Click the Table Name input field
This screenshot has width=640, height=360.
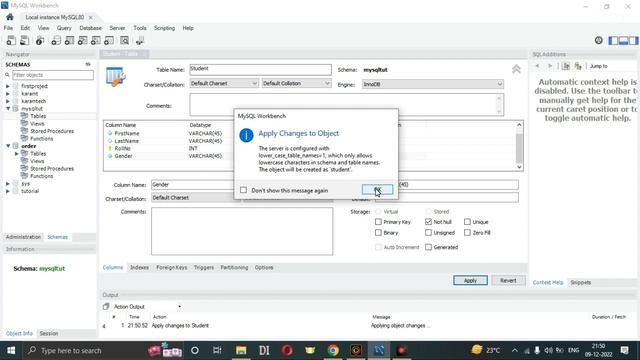260,69
